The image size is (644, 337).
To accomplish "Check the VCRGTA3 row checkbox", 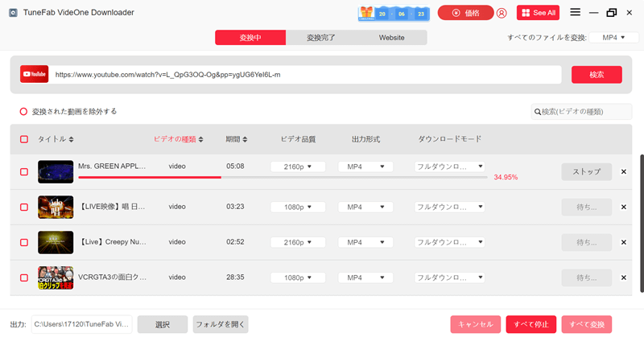I will click(x=24, y=277).
